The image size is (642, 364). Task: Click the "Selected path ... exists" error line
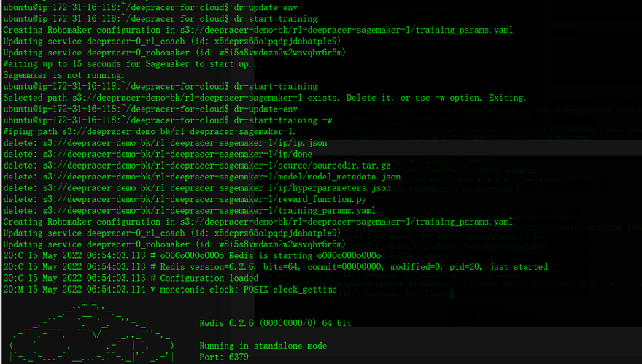264,98
